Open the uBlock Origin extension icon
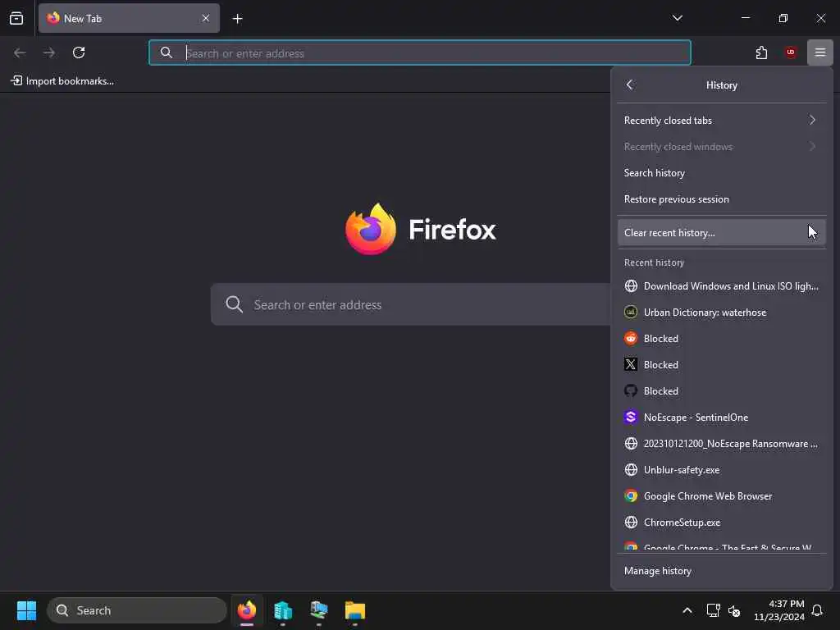840x630 pixels. (x=791, y=52)
